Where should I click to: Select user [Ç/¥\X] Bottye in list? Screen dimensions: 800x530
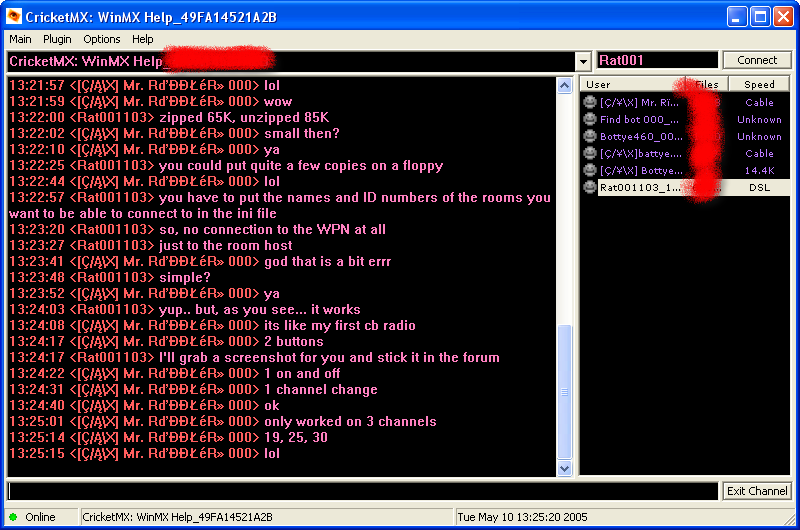[x=641, y=170]
